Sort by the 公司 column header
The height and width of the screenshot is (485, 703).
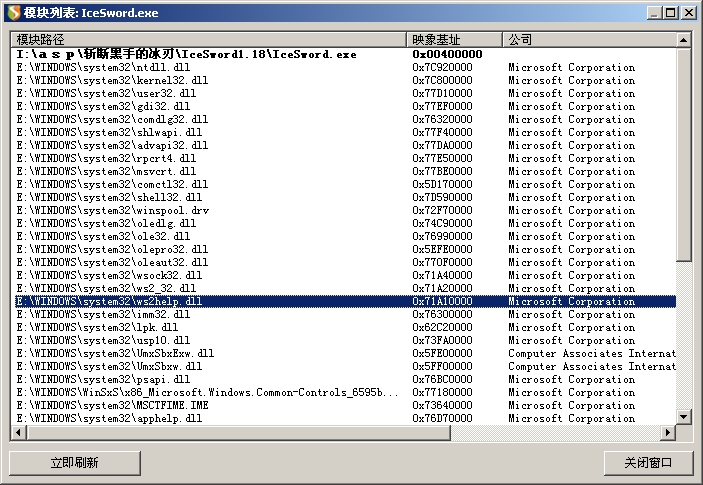[589, 39]
